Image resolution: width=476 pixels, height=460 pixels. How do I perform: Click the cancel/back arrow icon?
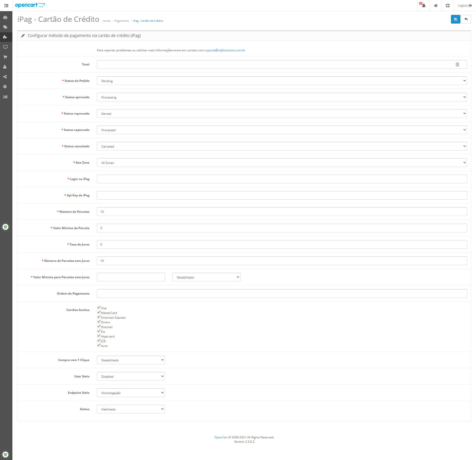(466, 19)
